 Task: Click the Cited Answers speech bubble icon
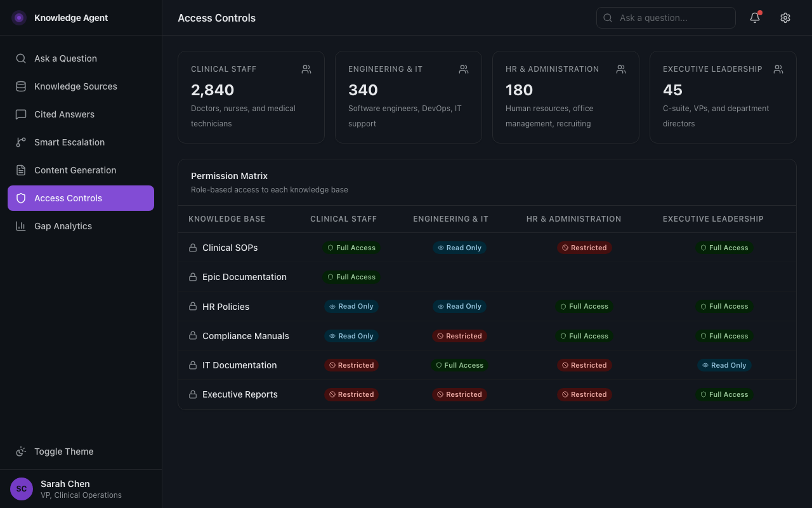[21, 114]
